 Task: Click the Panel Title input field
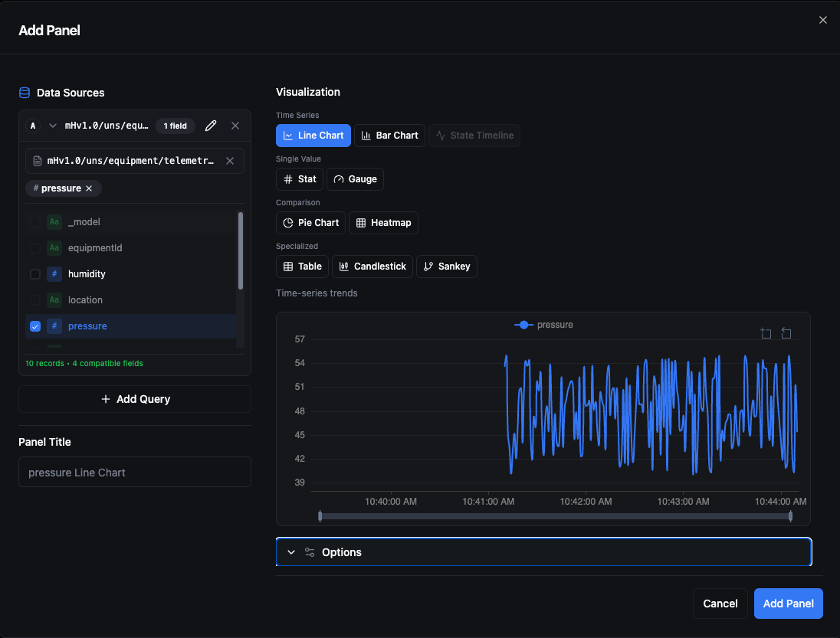pyautogui.click(x=135, y=473)
